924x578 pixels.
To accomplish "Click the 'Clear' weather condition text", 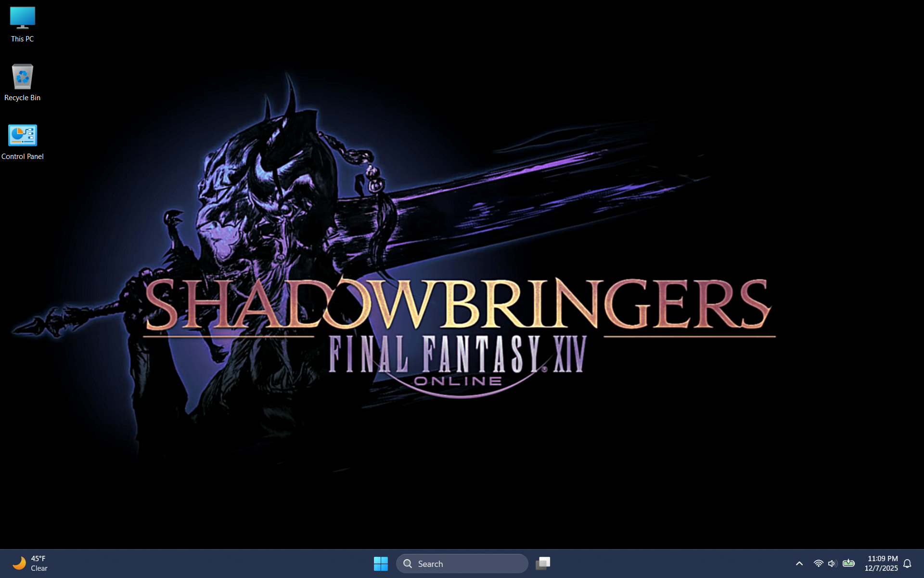I will (x=39, y=568).
